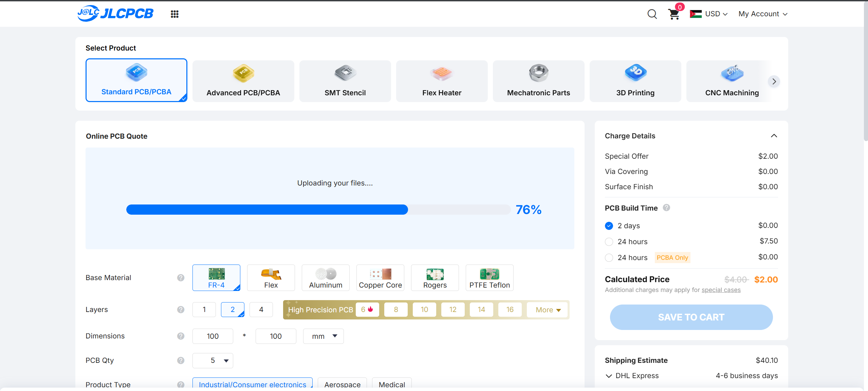Select Mechatronic Parts product card

click(x=539, y=81)
